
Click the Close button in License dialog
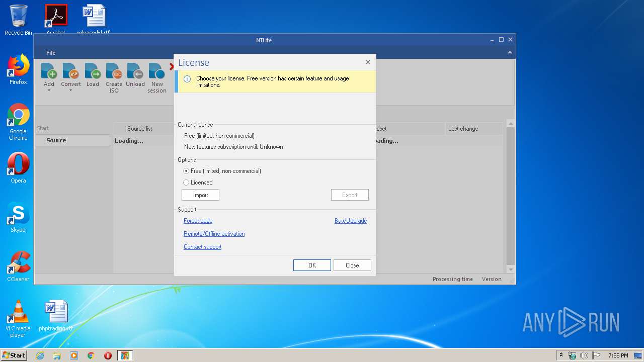pos(352,265)
